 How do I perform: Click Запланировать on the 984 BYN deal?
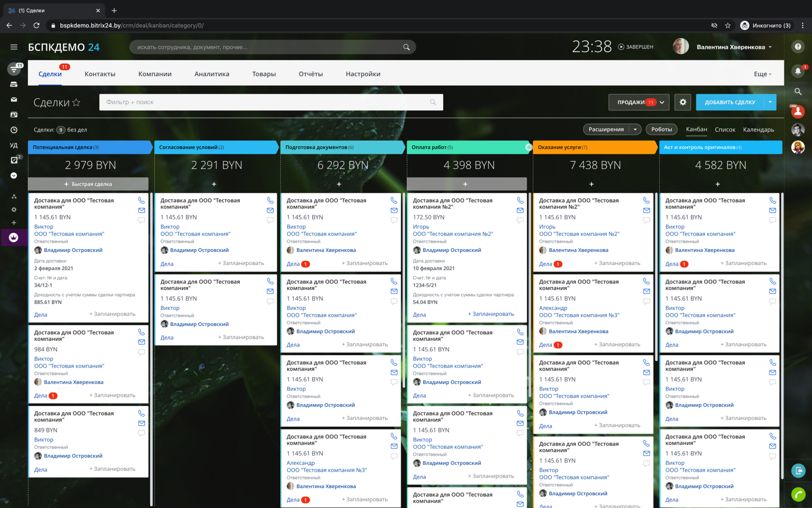pyautogui.click(x=112, y=395)
